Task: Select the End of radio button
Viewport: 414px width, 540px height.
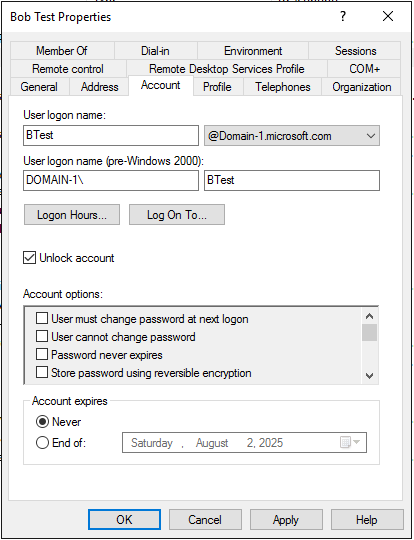Action: 42,443
